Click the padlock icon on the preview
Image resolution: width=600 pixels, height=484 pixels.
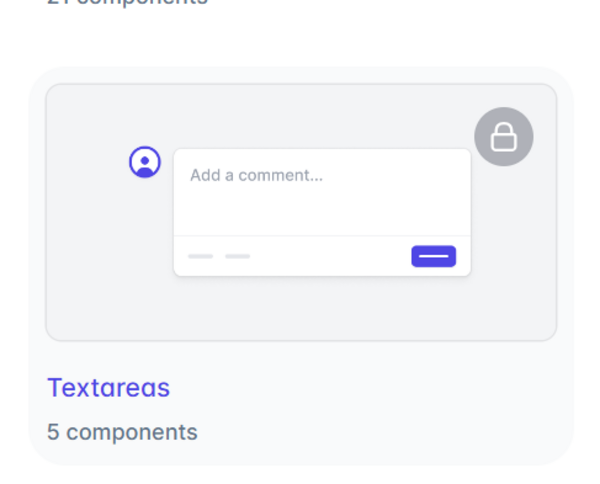point(504,137)
